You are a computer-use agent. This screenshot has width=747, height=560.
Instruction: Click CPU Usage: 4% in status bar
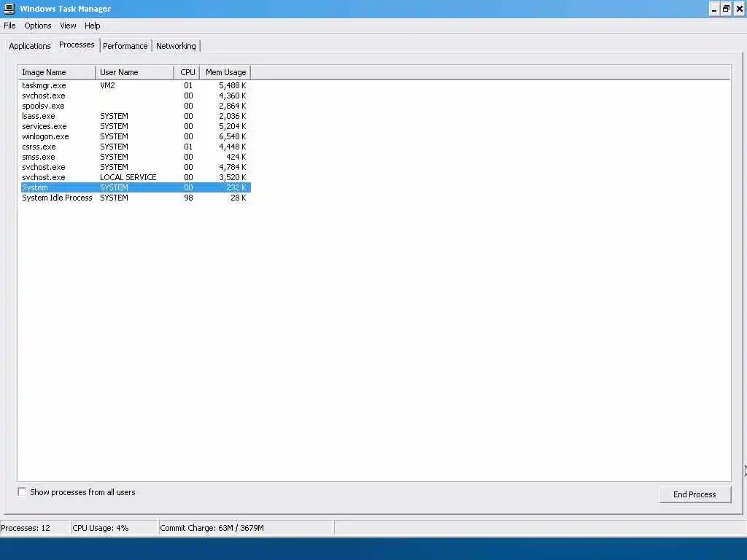point(101,528)
